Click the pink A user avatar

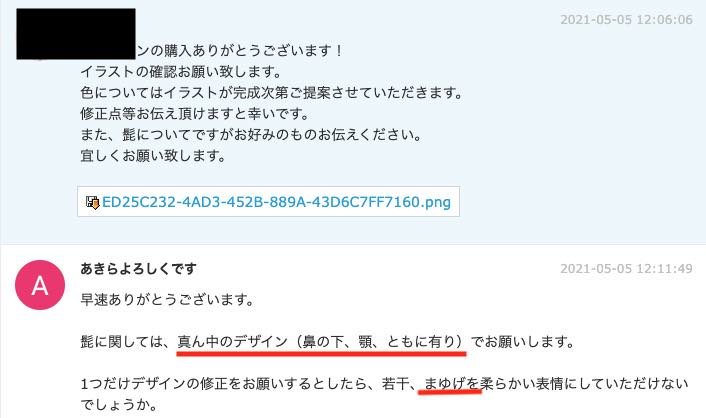[40, 285]
